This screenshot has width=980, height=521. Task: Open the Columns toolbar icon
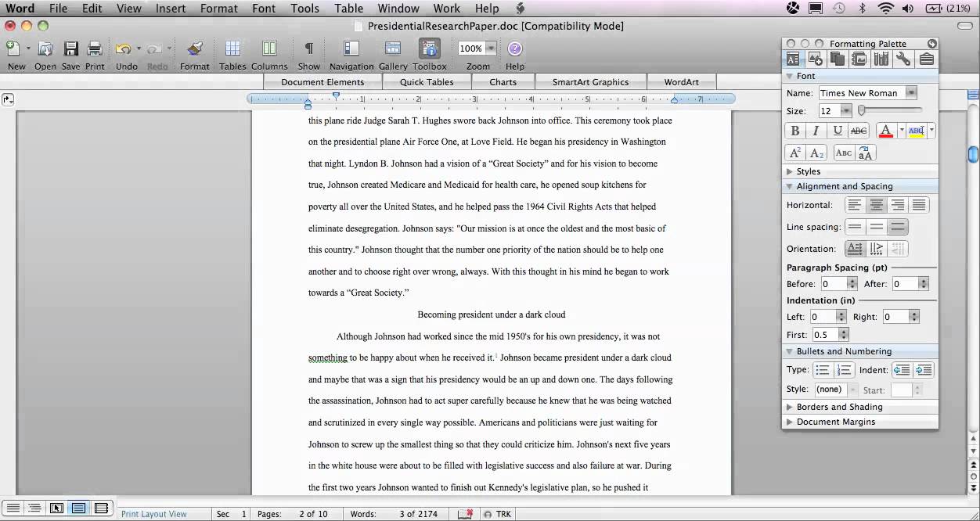tap(269, 49)
